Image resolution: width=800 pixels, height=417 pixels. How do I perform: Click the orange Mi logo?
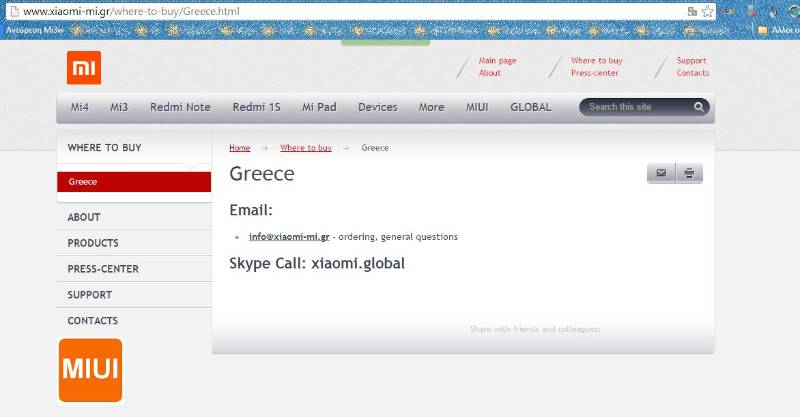[84, 67]
